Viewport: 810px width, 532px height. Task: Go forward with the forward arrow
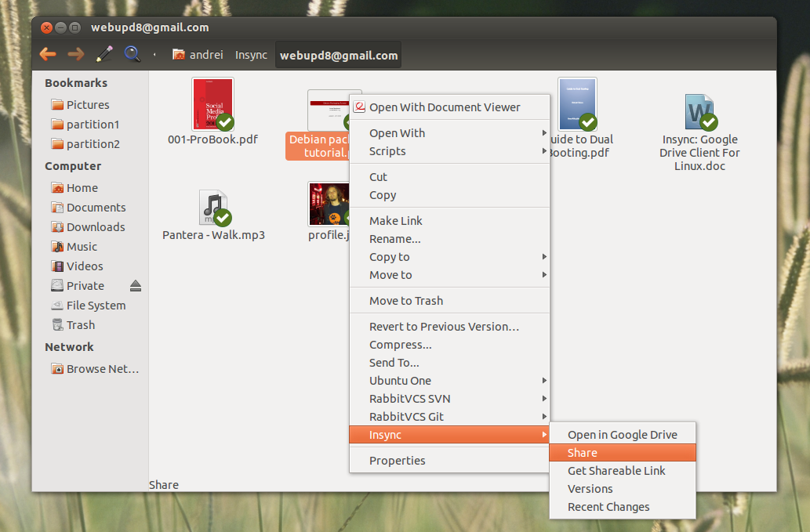click(76, 54)
